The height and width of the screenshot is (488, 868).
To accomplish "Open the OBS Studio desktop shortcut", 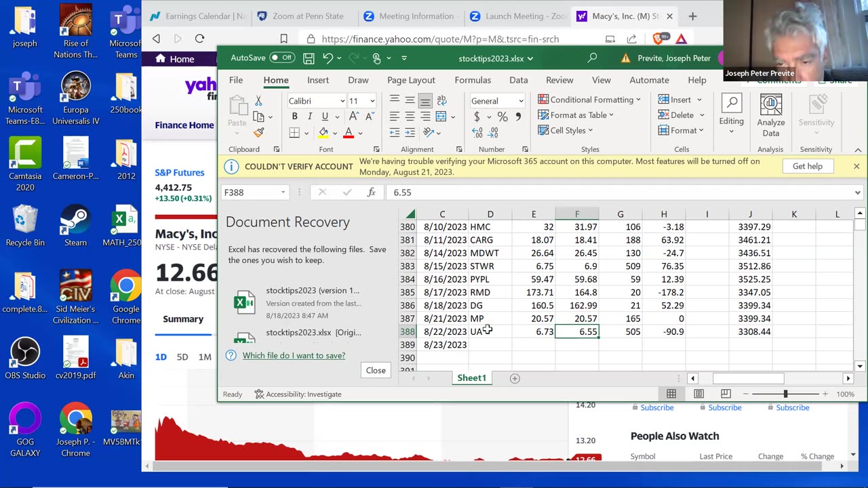I will (x=25, y=358).
